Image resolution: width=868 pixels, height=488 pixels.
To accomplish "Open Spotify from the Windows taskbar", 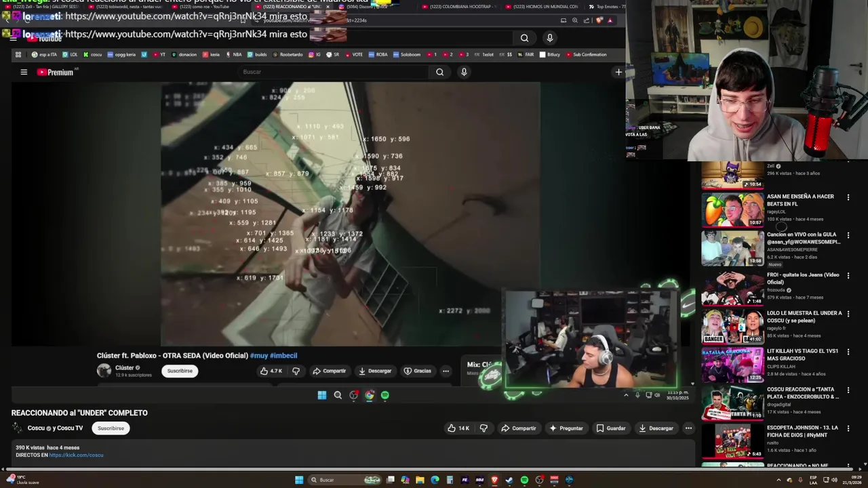I will coord(524,480).
